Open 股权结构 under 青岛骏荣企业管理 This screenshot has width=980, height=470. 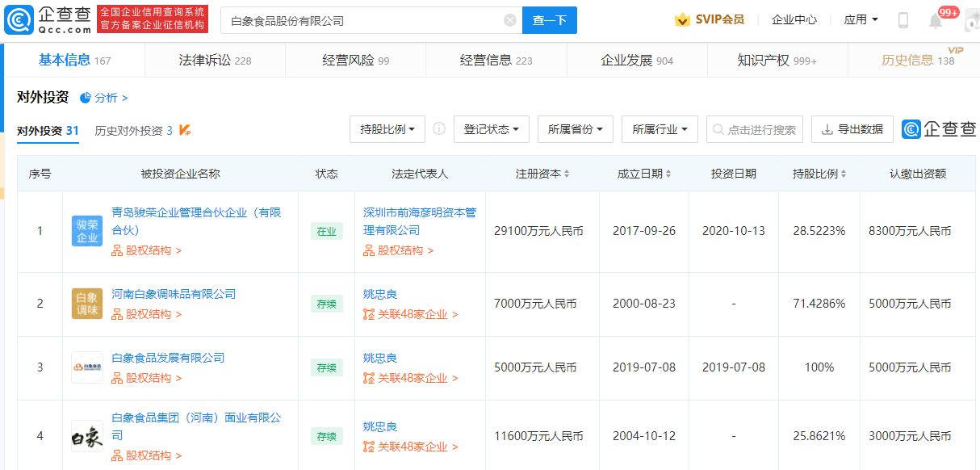(x=147, y=250)
